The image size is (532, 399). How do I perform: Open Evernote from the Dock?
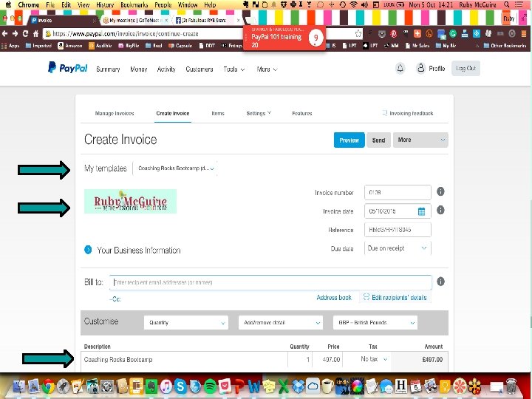click(151, 386)
